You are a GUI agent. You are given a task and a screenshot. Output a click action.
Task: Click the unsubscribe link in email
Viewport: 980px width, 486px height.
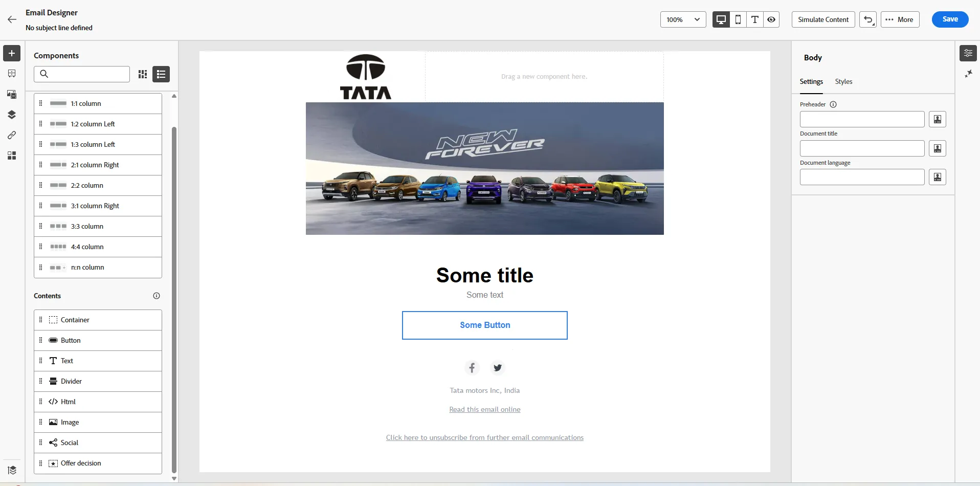(485, 437)
